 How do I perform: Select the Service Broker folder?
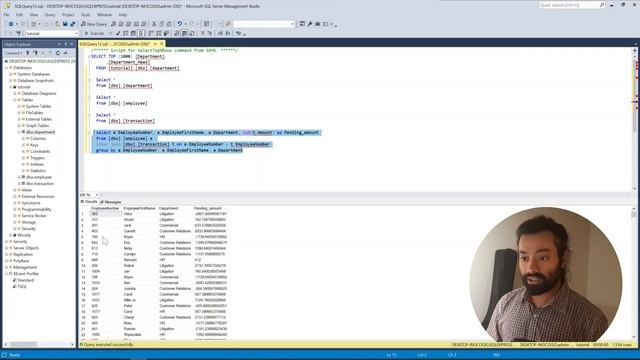[x=34, y=216]
